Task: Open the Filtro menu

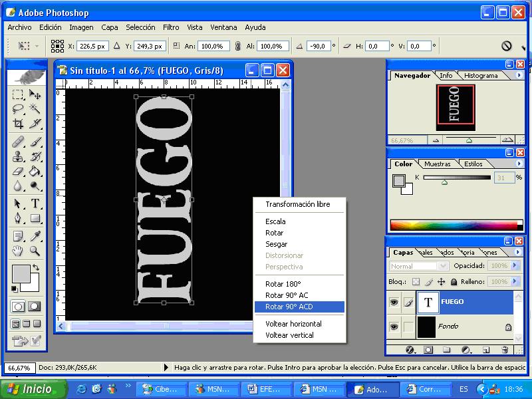Action: (171, 27)
